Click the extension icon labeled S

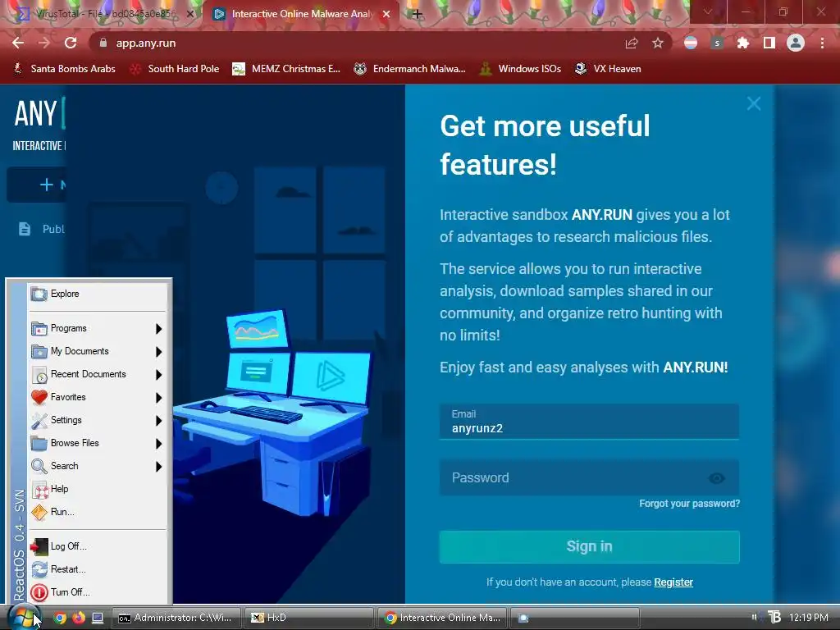pyautogui.click(x=717, y=43)
